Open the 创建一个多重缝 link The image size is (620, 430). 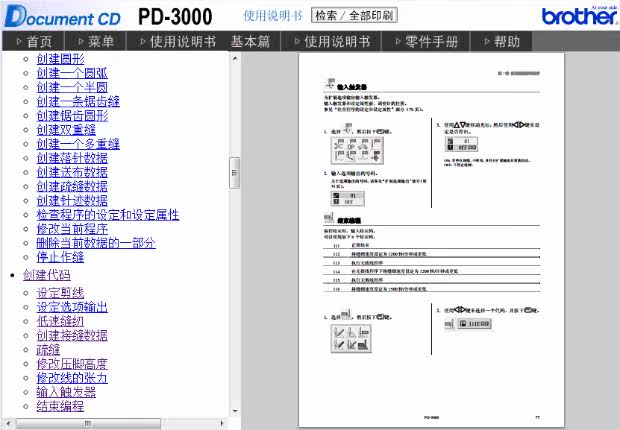[78, 144]
